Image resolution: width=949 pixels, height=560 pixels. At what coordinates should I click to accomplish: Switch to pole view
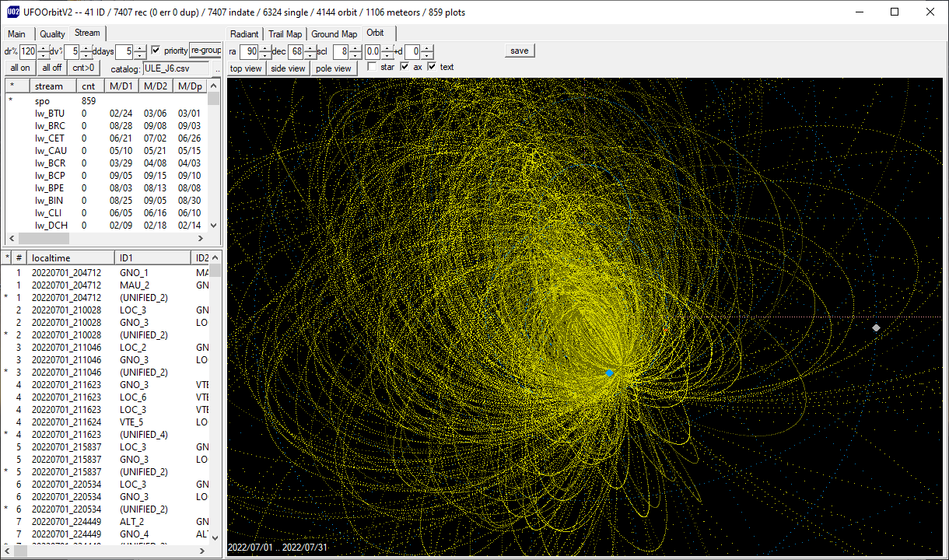(334, 68)
